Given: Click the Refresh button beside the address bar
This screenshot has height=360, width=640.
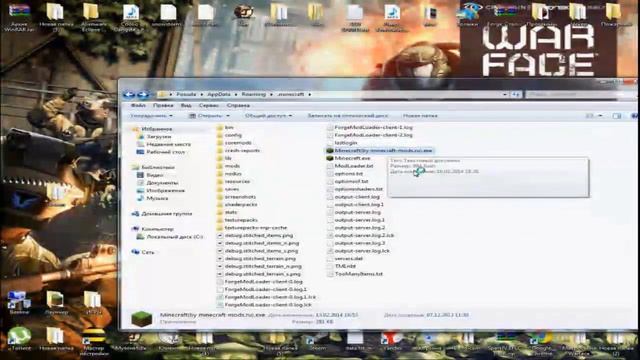Looking at the screenshot, I should [x=516, y=94].
